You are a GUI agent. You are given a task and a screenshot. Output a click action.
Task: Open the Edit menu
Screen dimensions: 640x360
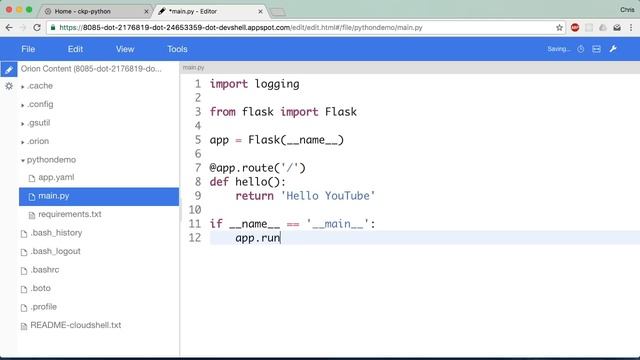[75, 49]
